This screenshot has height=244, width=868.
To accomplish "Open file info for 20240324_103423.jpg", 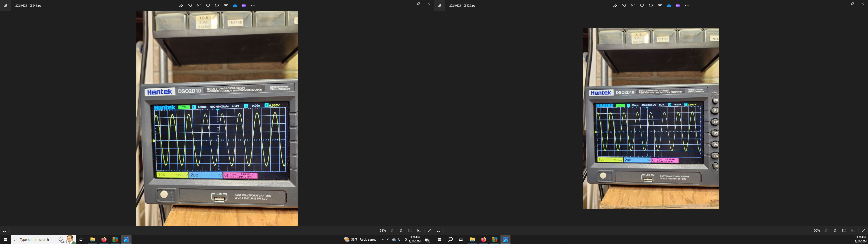I will pos(651,5).
